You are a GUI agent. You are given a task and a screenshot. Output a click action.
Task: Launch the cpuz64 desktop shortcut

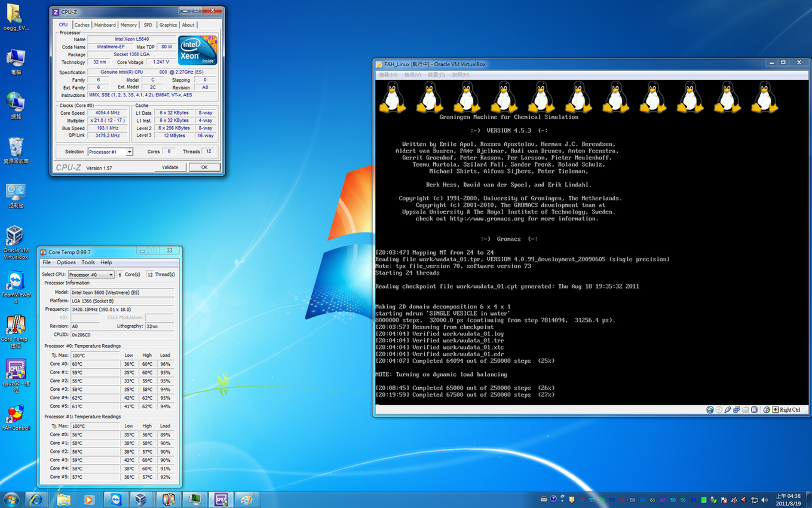tap(16, 375)
